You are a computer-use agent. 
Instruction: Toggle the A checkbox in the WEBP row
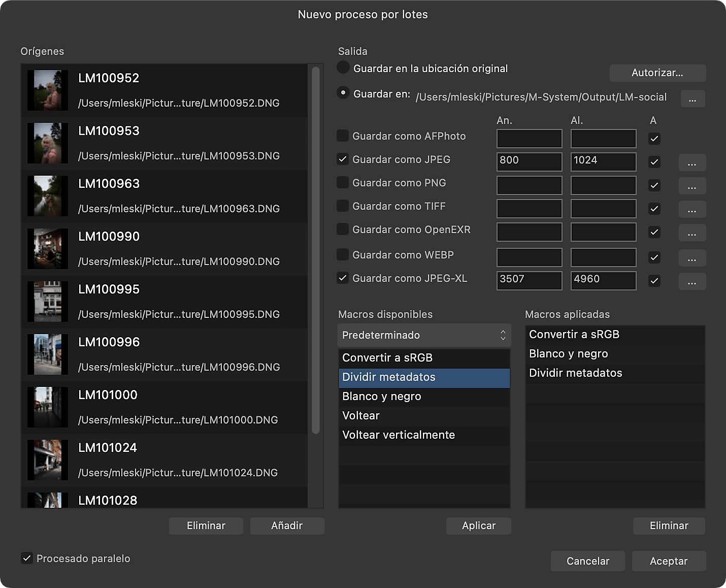654,257
